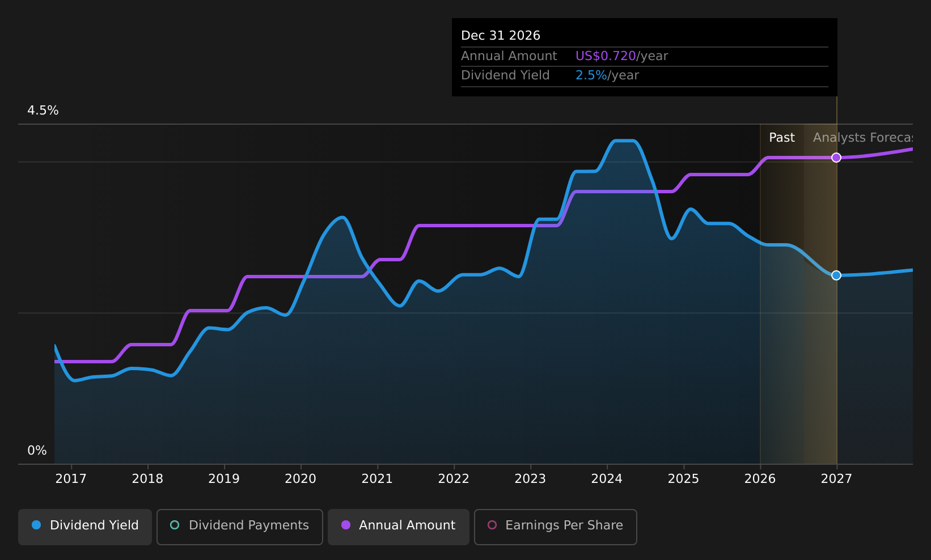The height and width of the screenshot is (560, 931).
Task: Click the 2017 x-axis label
Action: (71, 479)
